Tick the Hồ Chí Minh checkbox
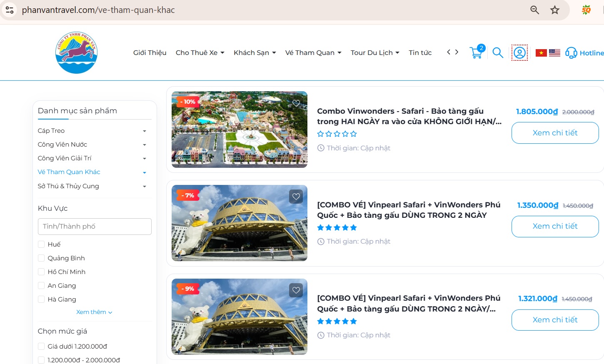 (41, 272)
